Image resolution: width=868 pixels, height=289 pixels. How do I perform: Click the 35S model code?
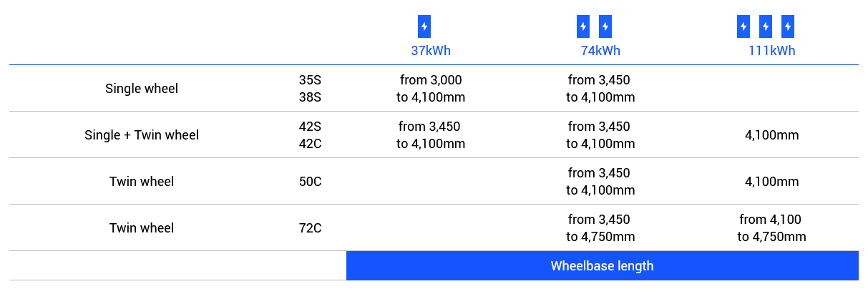310,80
